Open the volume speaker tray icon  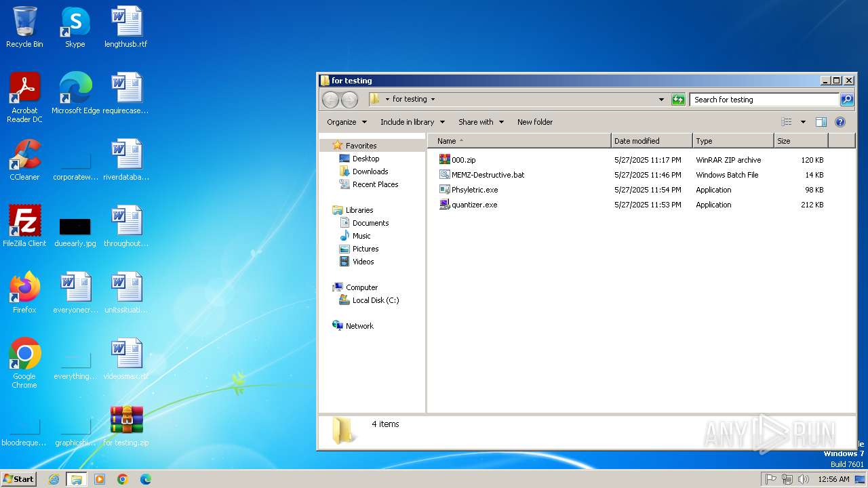(x=804, y=479)
